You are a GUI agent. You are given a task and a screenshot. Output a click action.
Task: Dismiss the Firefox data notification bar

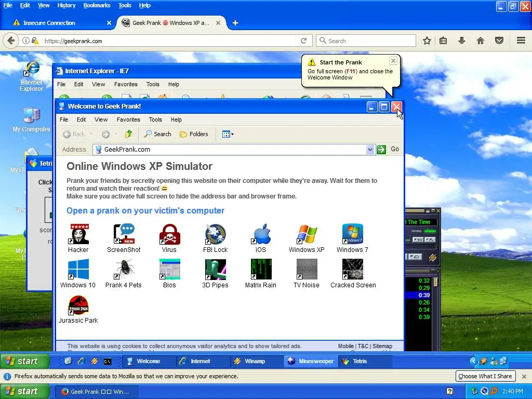524,376
